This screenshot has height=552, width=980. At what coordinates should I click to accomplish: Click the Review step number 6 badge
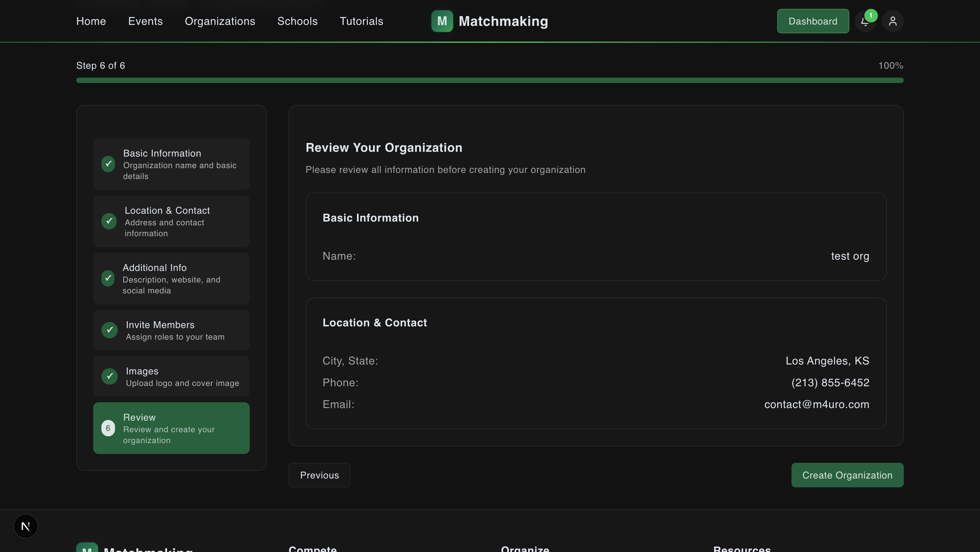108,428
